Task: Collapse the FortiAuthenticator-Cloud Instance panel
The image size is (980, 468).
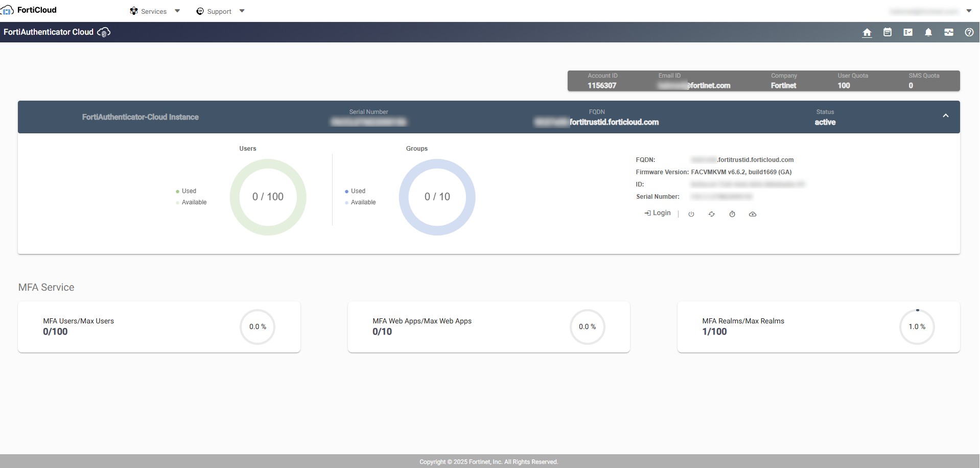Action: coord(945,116)
